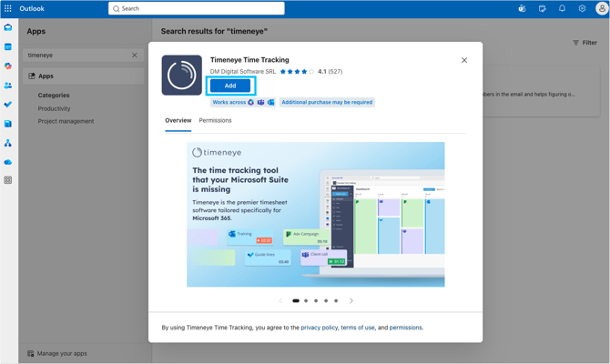Viewport: 610px width, 364px height.
Task: Select fifth carousel dot
Action: coord(336,300)
